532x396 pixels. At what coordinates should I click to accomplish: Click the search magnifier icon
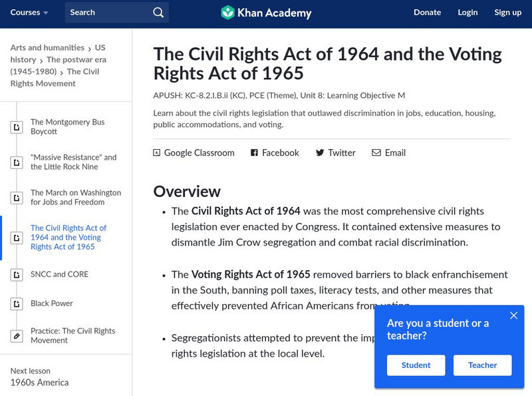[158, 13]
